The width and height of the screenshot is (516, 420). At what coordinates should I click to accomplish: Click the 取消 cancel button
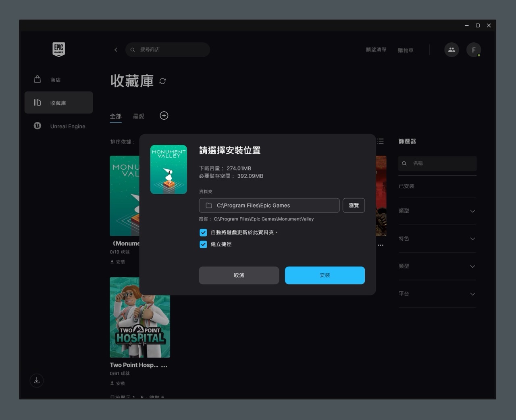(239, 275)
